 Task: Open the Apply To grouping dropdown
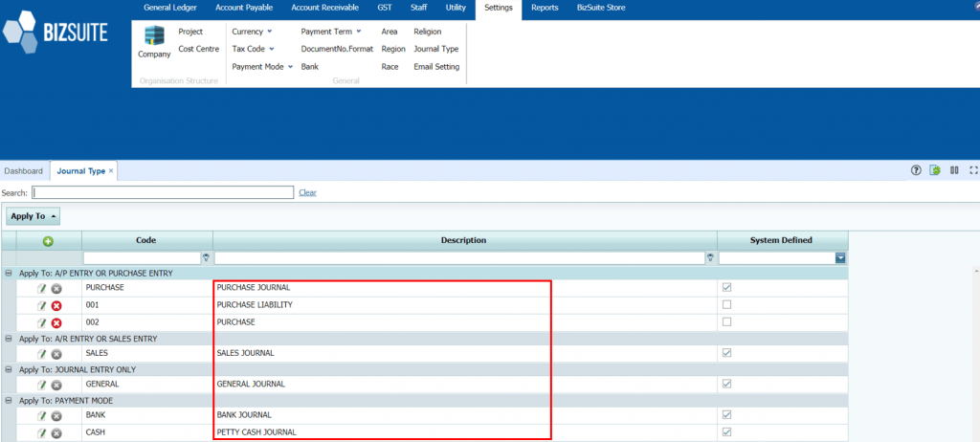[33, 216]
